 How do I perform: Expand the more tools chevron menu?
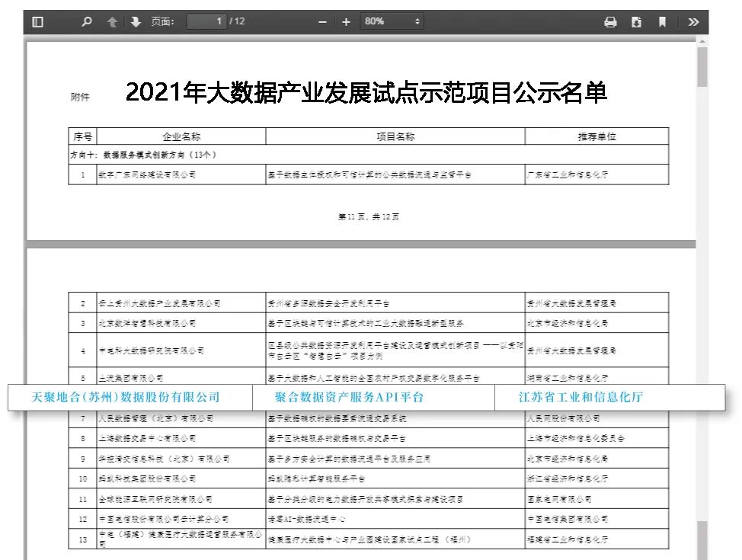pyautogui.click(x=694, y=21)
